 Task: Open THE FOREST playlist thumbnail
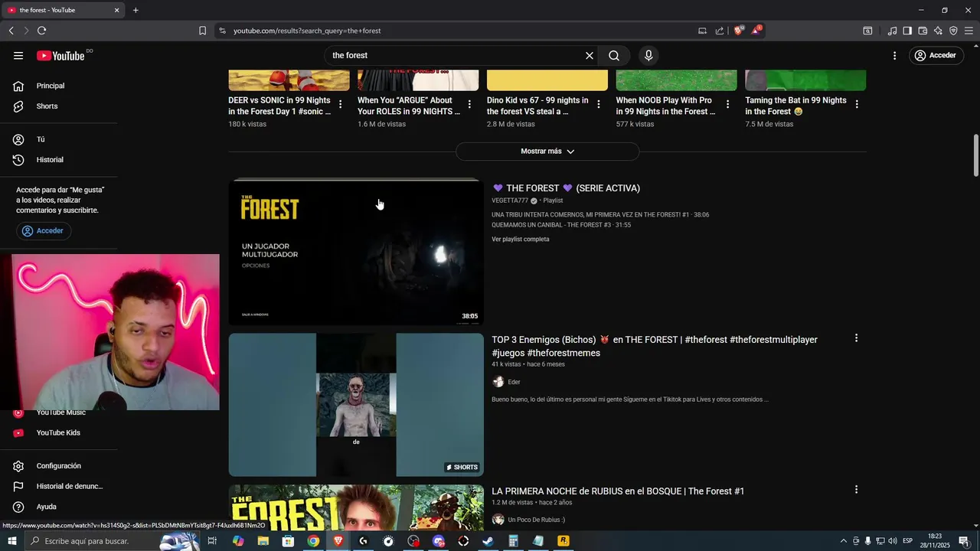(356, 253)
